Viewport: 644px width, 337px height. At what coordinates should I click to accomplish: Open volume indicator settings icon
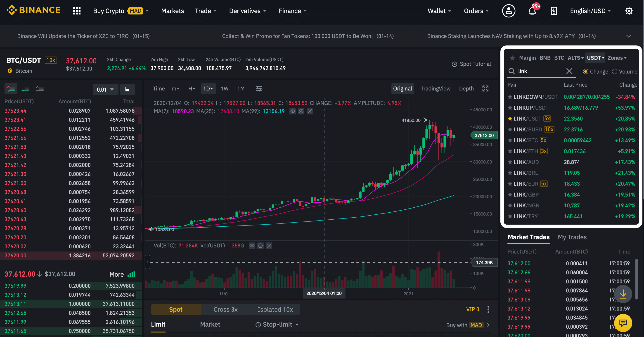260,246
